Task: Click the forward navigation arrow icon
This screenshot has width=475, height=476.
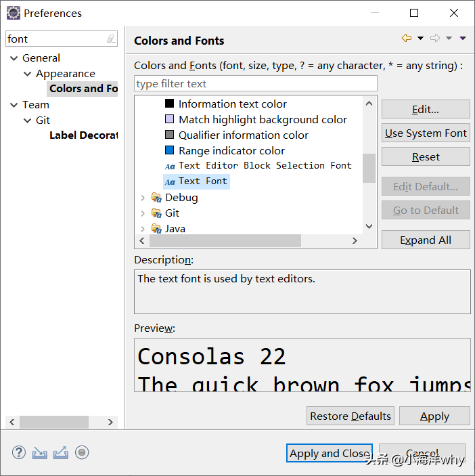Action: [x=435, y=38]
